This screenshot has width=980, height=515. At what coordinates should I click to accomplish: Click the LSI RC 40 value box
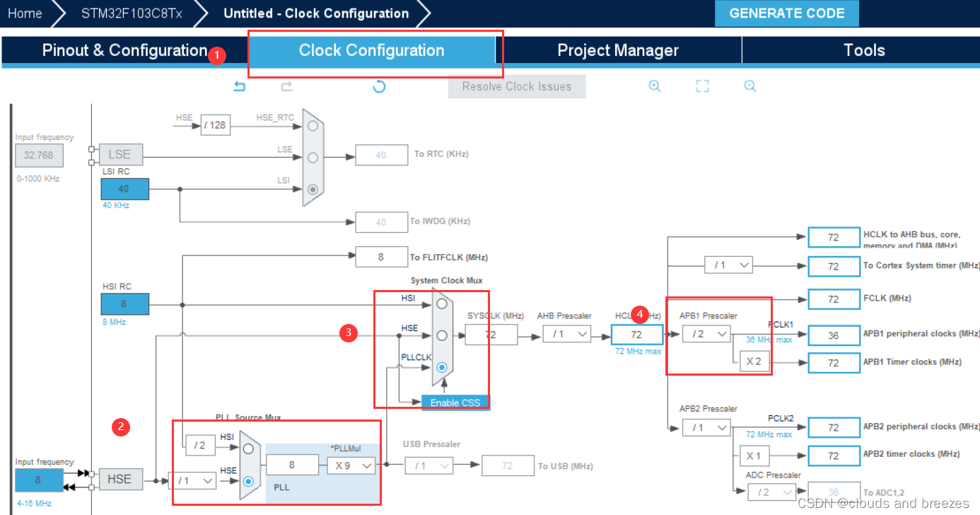coord(124,189)
